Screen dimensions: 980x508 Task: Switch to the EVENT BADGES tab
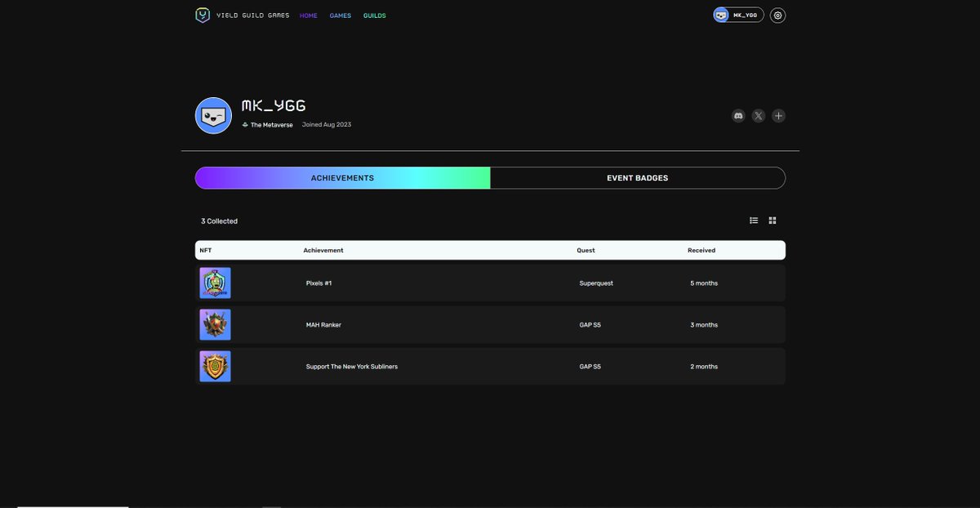tap(638, 178)
